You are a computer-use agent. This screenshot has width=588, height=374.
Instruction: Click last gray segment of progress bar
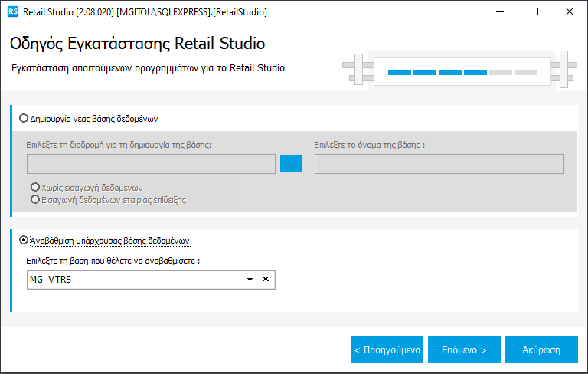pos(526,72)
